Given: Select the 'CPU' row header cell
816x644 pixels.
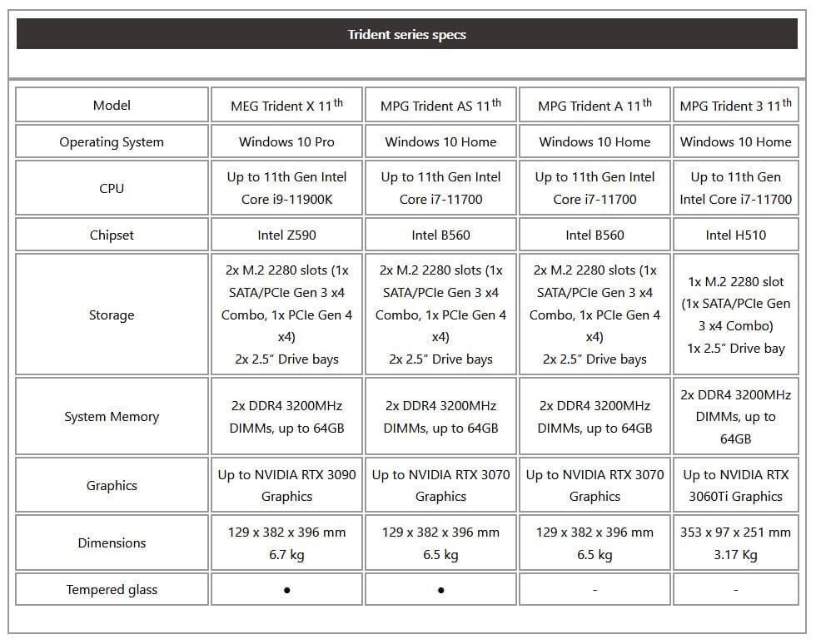Looking at the screenshot, I should pos(112,188).
